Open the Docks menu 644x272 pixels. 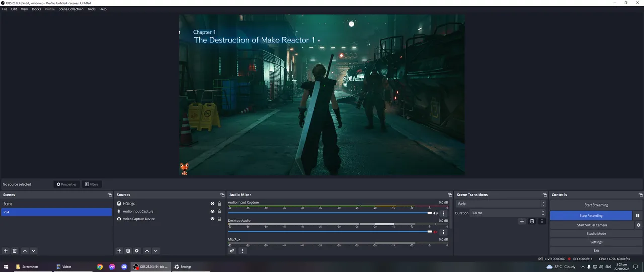click(36, 9)
